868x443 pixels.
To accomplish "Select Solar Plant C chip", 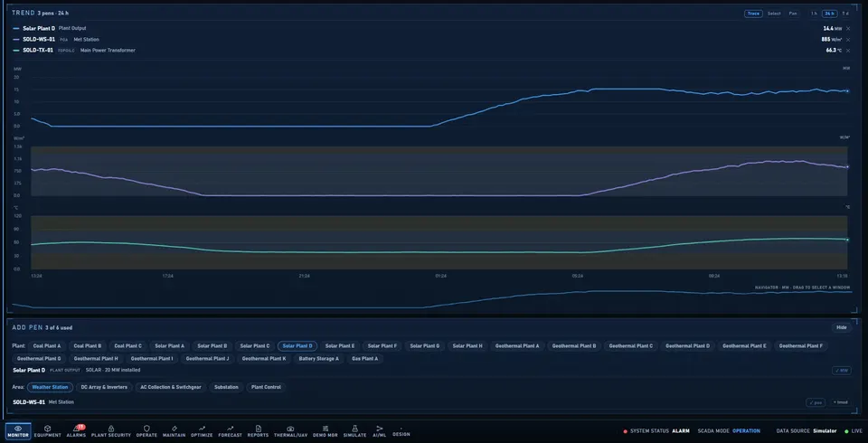I will (x=255, y=346).
